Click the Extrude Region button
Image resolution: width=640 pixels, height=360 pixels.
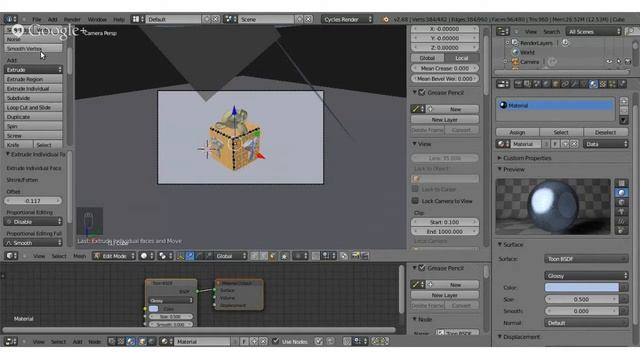click(33, 79)
